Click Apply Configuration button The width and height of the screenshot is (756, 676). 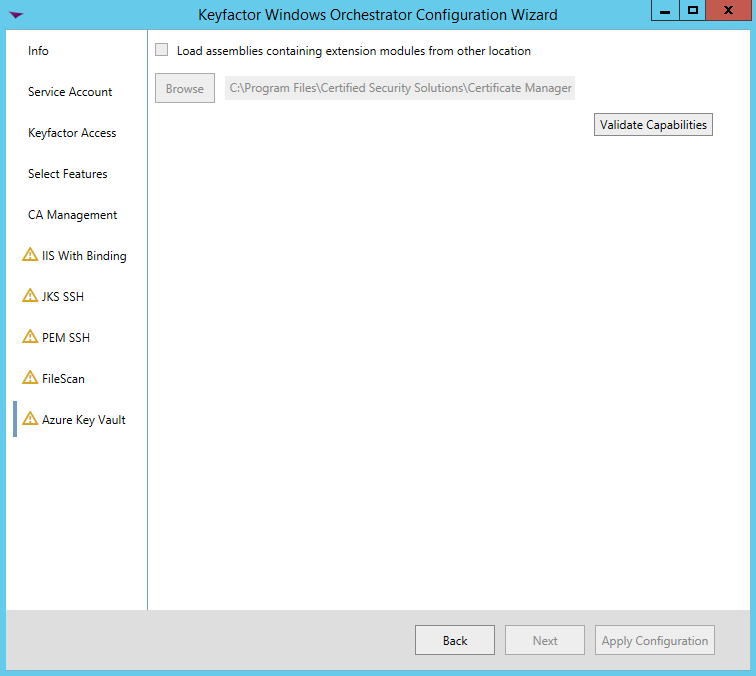click(655, 640)
